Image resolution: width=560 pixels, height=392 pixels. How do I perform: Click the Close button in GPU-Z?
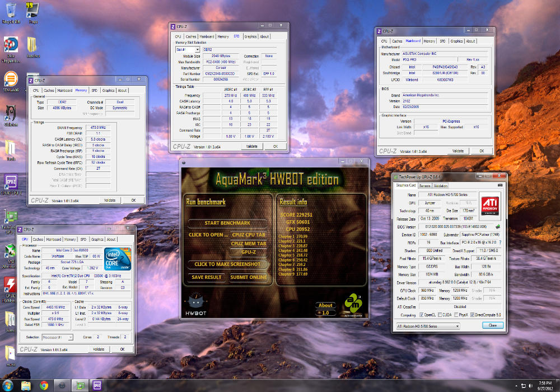[492, 325]
